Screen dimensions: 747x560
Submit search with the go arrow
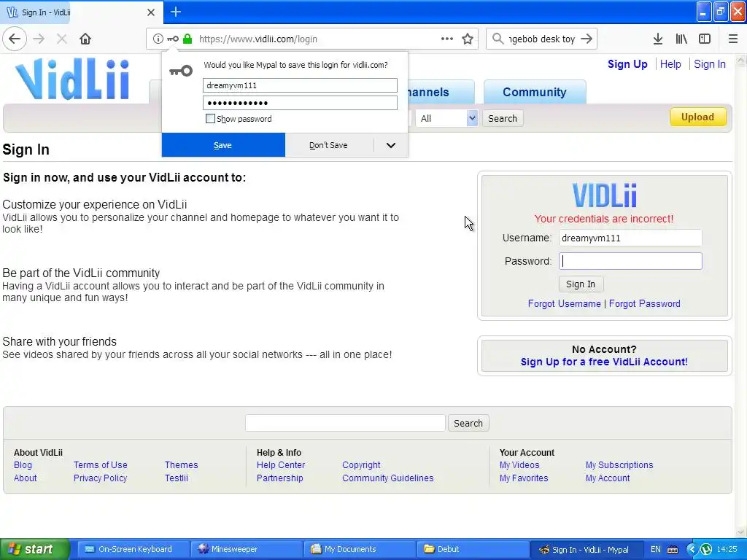[x=587, y=39]
